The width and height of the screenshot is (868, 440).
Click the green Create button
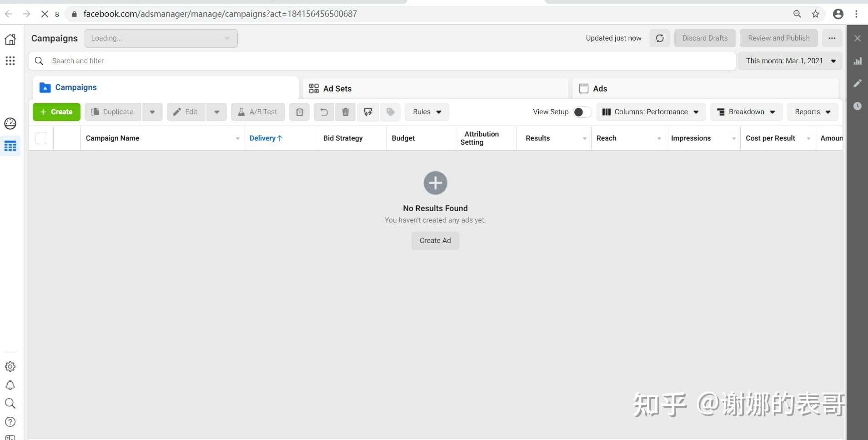pos(56,112)
